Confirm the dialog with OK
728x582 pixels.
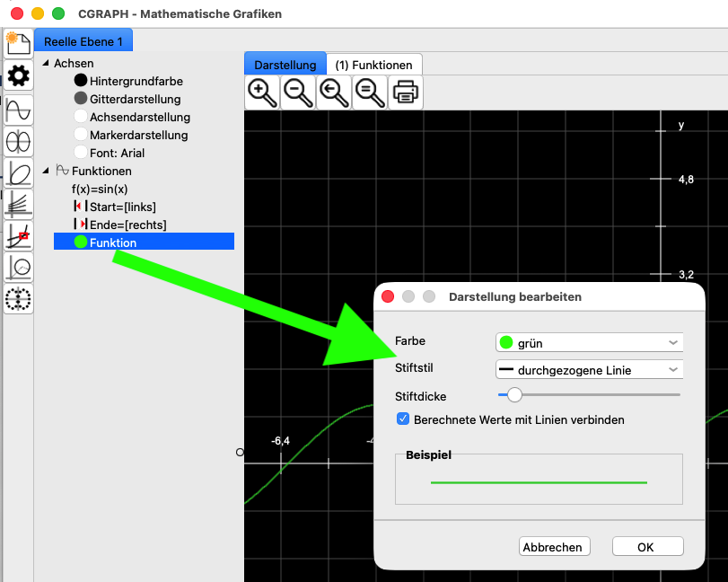coord(647,547)
